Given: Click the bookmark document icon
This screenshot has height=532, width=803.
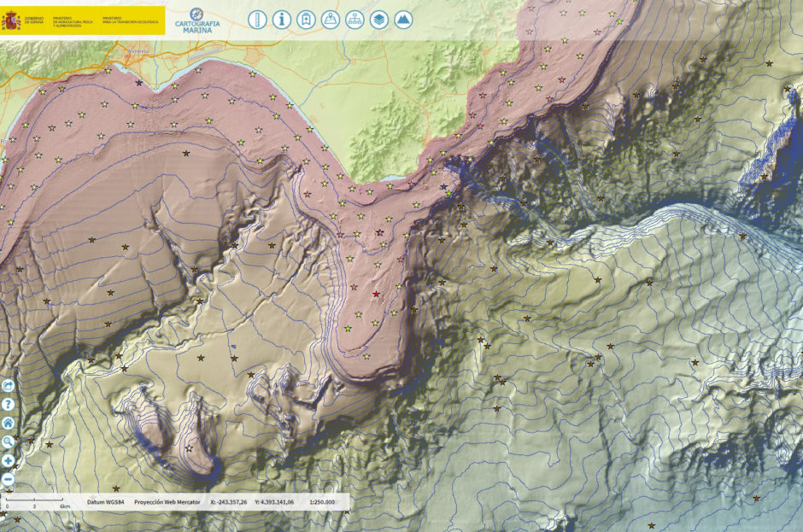Looking at the screenshot, I should pyautogui.click(x=306, y=20).
